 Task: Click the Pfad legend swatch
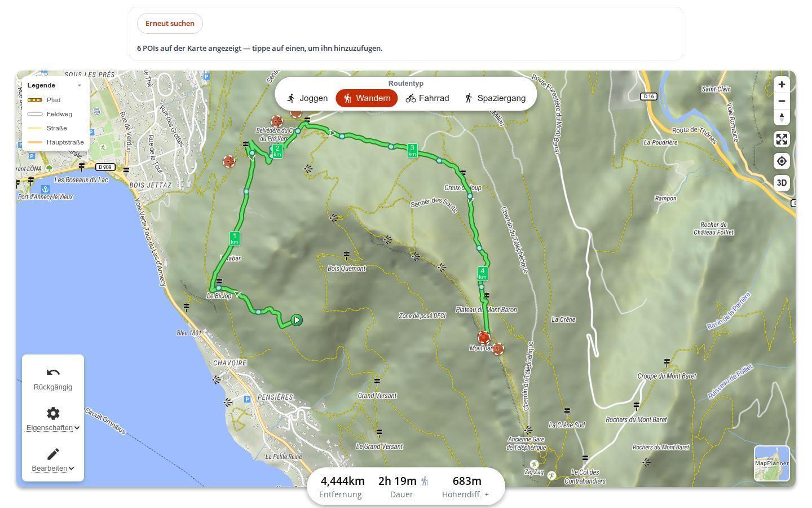click(35, 100)
